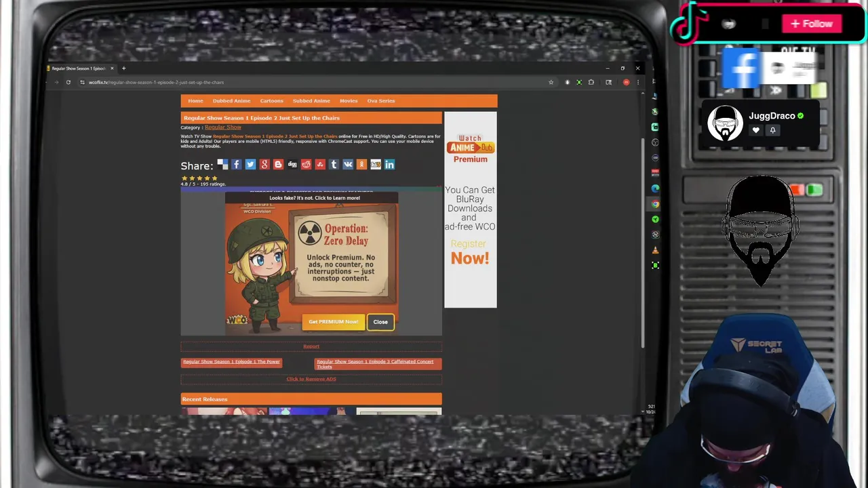
Task: Open Chrome icon in taskbar
Action: click(x=655, y=204)
